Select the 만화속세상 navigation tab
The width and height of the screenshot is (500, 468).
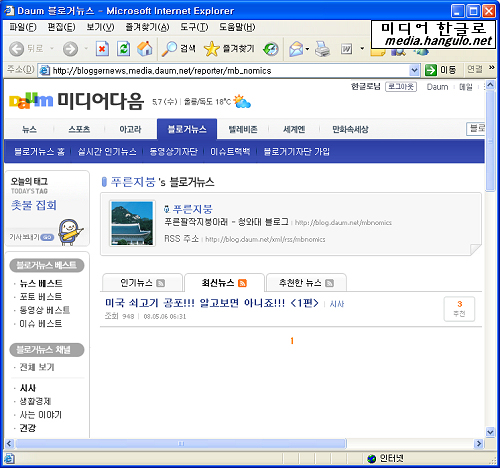(350, 129)
